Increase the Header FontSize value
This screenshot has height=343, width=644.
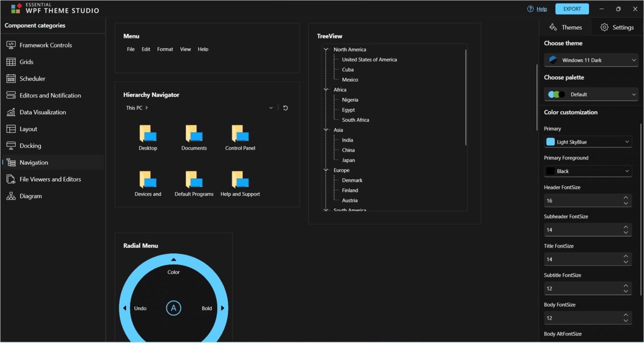(626, 198)
